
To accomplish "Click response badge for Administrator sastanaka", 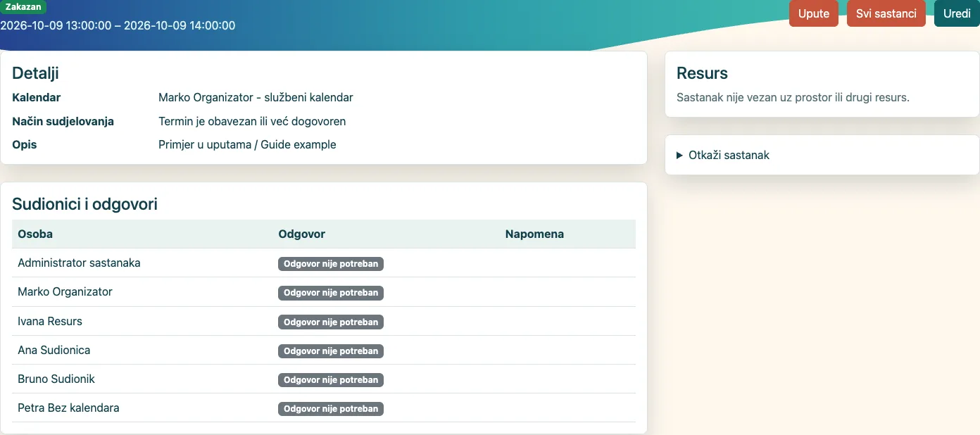I will (331, 264).
